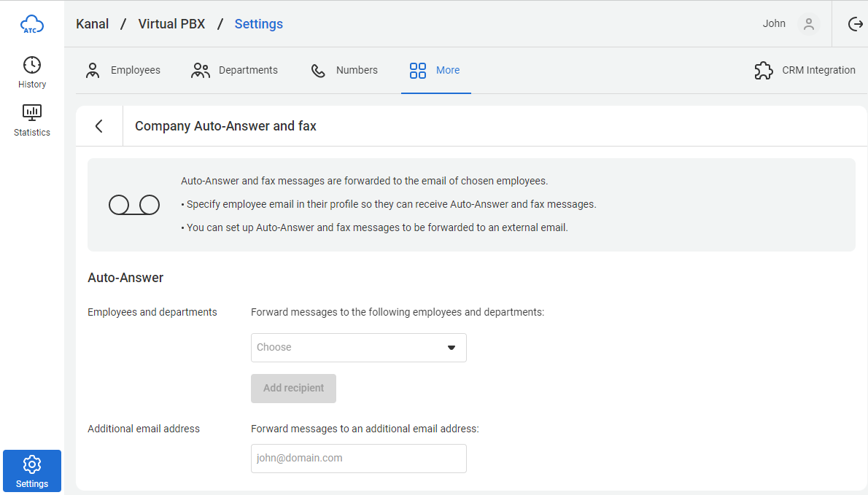Switch to the Departments tab
Screen dimensions: 868x495
point(234,71)
